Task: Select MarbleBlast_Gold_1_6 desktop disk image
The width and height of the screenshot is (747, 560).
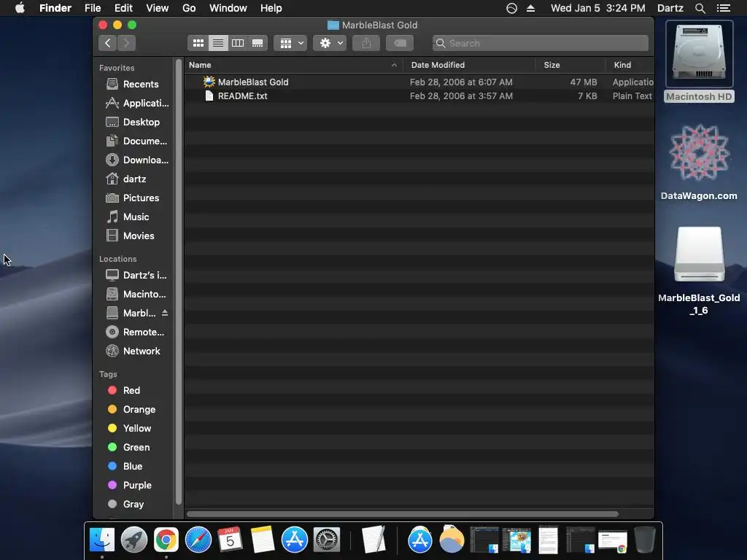Action: 699,271
